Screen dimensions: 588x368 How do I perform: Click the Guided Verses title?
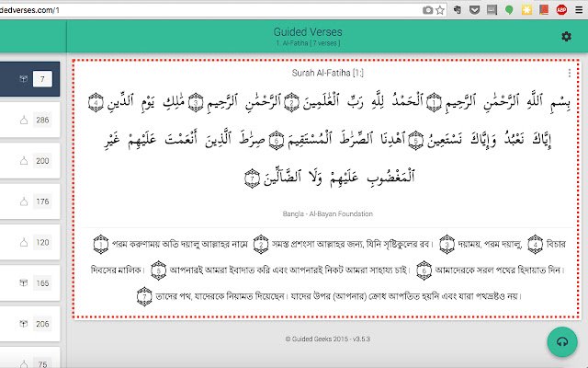(x=308, y=32)
